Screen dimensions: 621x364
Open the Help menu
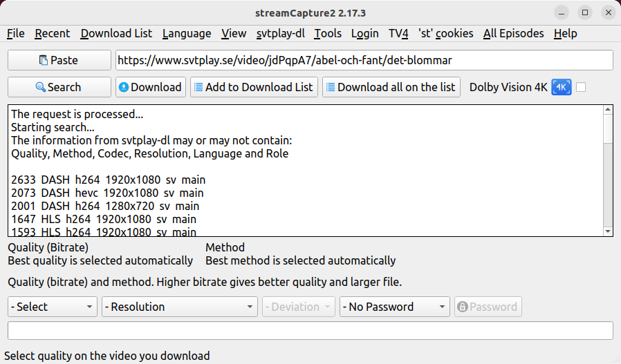click(x=565, y=34)
